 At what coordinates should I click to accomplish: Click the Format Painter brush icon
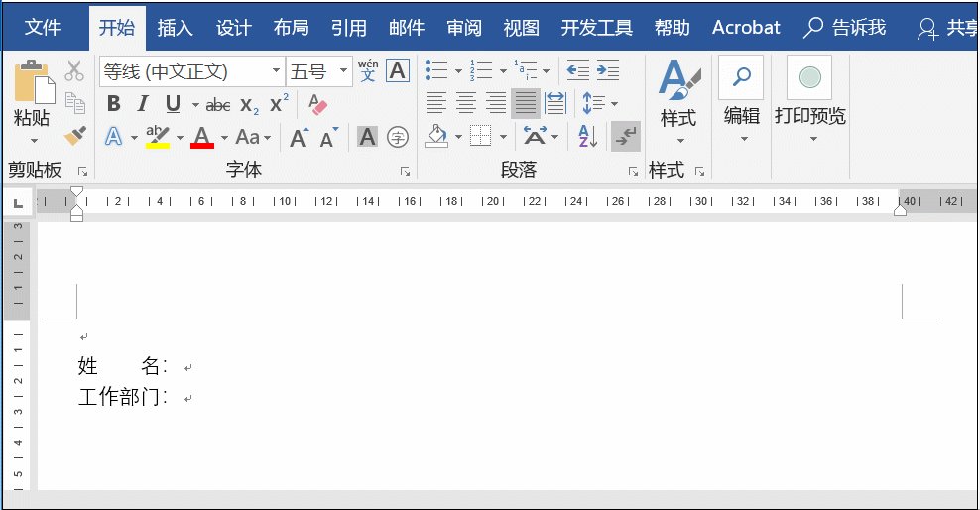click(74, 135)
